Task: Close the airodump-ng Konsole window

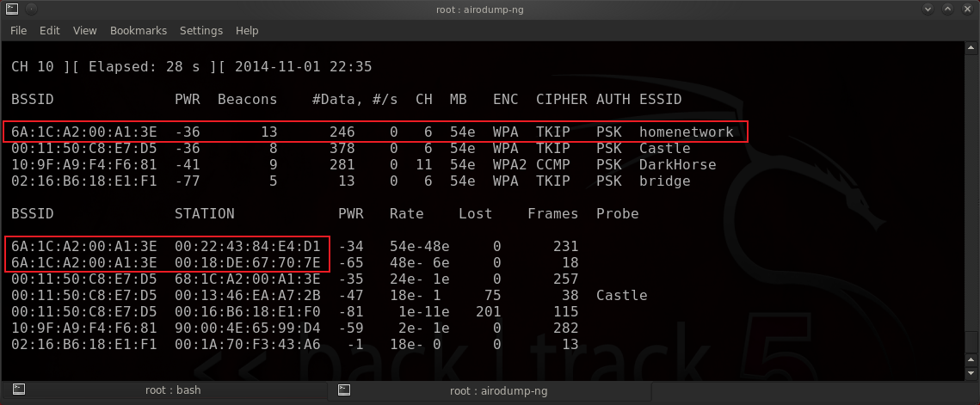Action: tap(966, 9)
